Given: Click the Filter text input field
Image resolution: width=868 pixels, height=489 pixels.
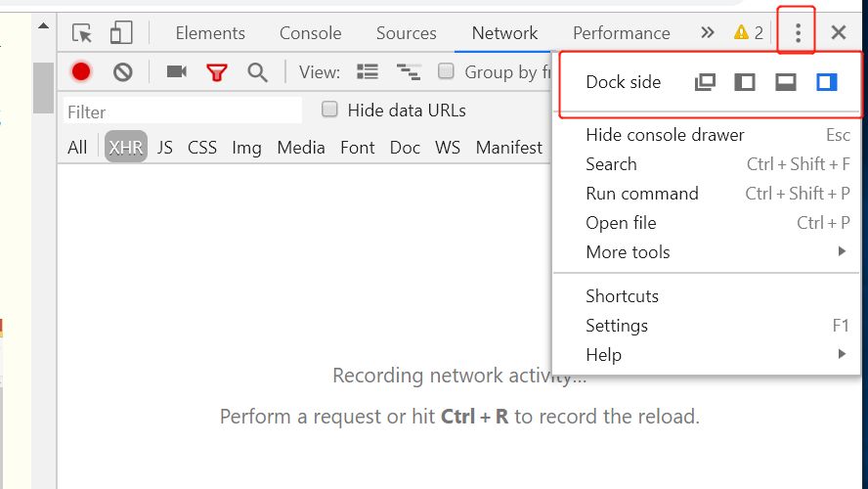Looking at the screenshot, I should (x=182, y=111).
